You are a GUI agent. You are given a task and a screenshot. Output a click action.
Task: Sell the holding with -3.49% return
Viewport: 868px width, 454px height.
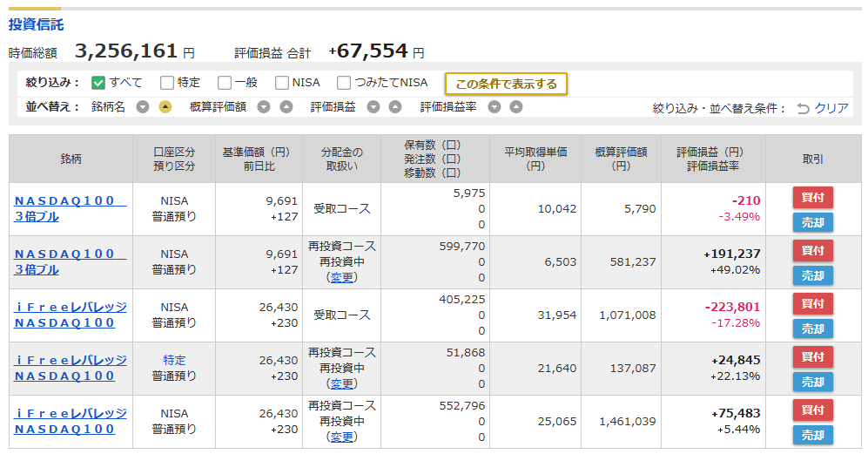tap(812, 222)
